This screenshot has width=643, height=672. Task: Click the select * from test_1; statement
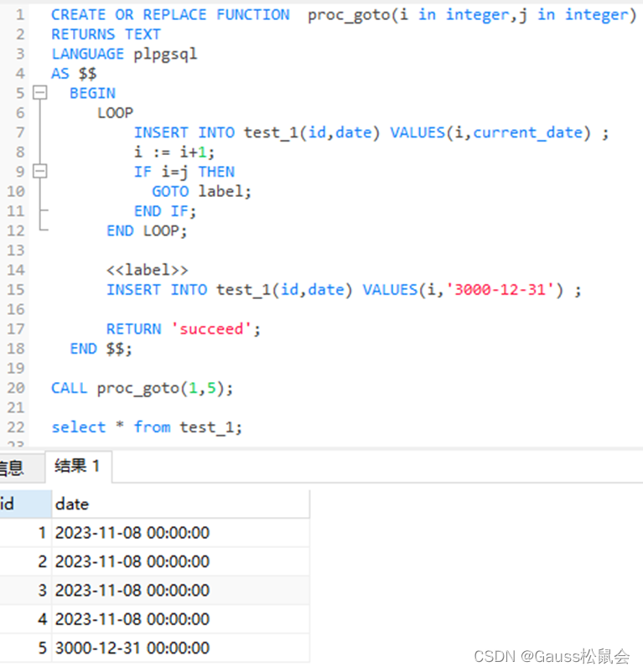[147, 427]
